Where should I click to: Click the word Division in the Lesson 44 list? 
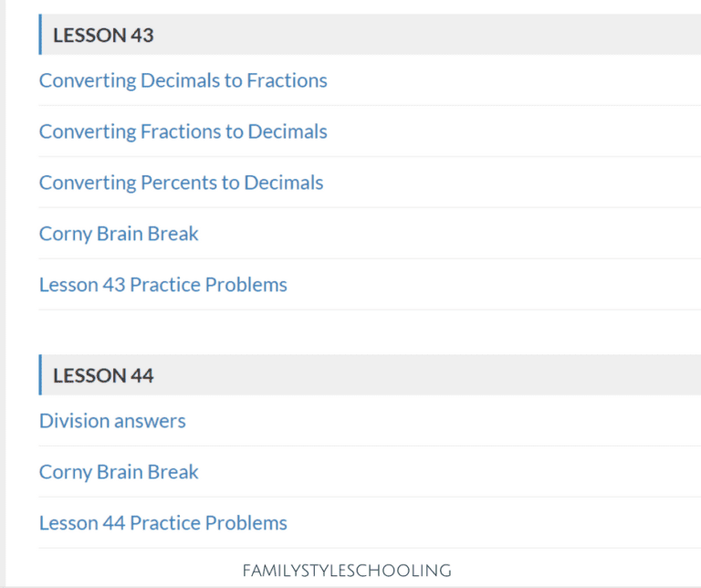click(74, 421)
